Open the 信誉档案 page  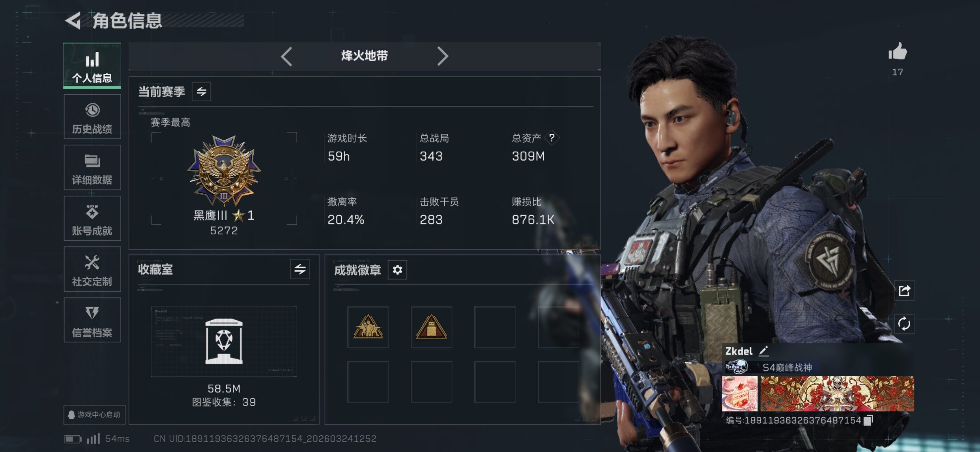coord(92,320)
